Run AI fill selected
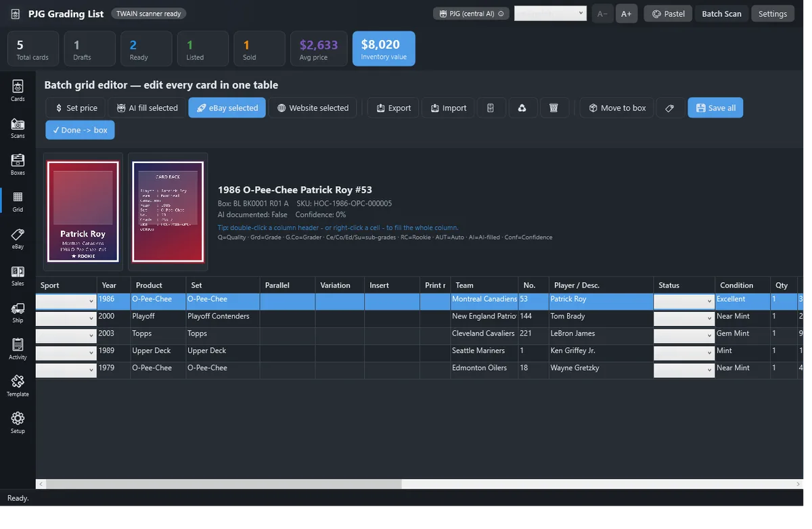The width and height of the screenshot is (812, 529). [147, 108]
